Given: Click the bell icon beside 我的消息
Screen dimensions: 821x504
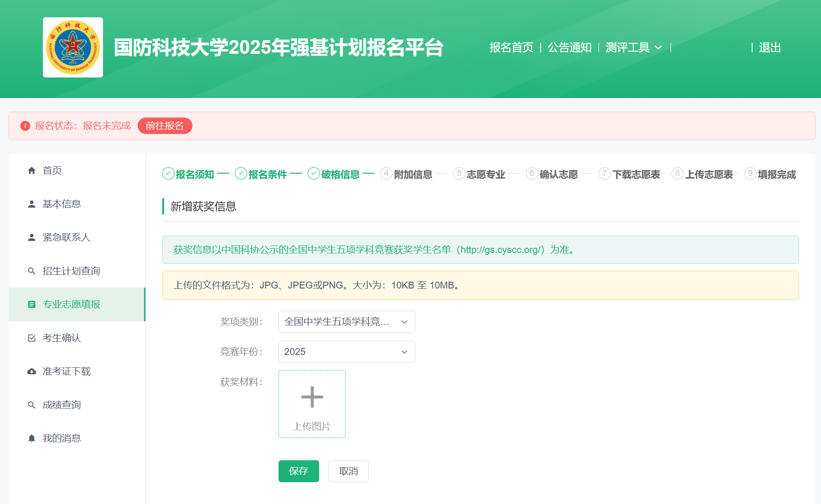Looking at the screenshot, I should 31,438.
